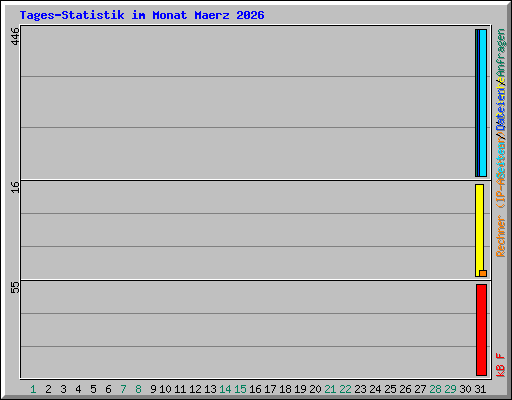
Task: Click the y-axis value 446
Action: 15,36
